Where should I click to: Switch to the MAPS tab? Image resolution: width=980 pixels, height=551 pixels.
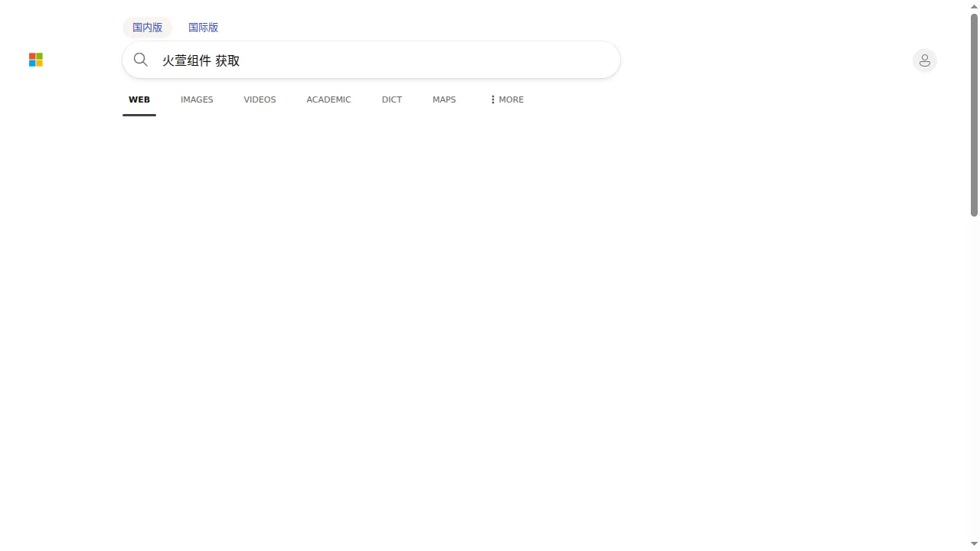pos(444,100)
